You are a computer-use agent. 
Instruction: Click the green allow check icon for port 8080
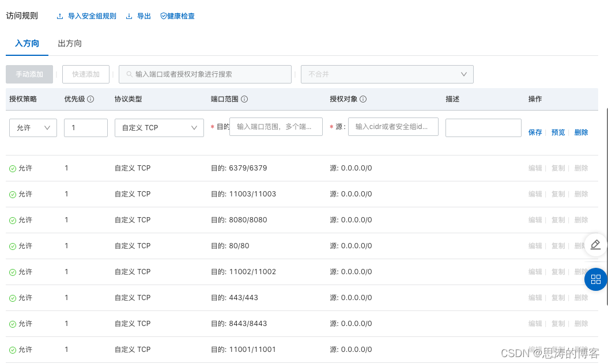tap(13, 221)
